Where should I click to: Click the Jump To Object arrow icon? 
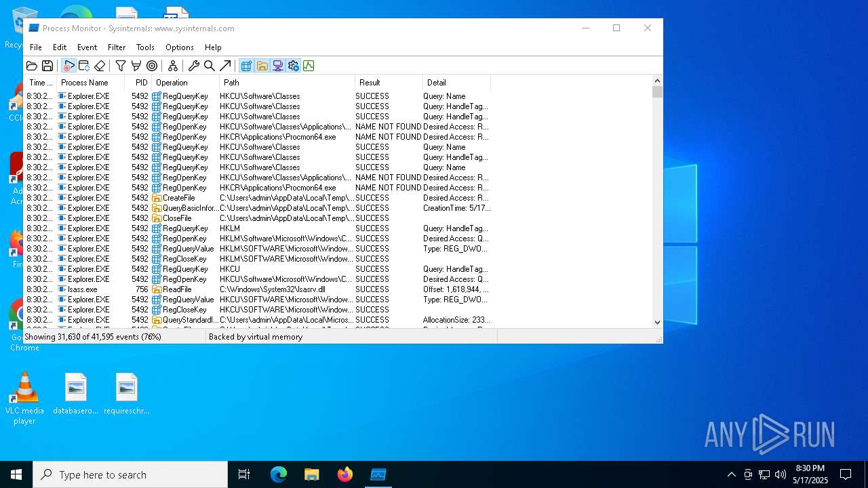[225, 66]
